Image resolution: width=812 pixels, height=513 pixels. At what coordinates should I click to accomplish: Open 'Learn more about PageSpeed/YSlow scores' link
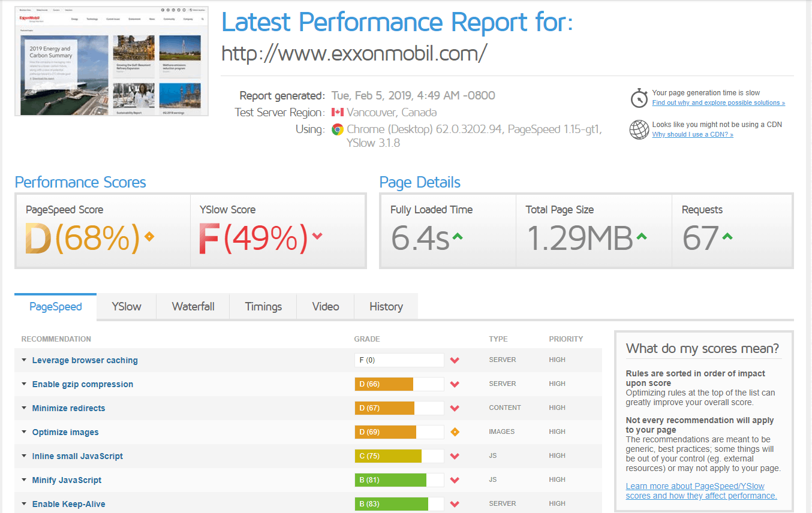pos(701,491)
